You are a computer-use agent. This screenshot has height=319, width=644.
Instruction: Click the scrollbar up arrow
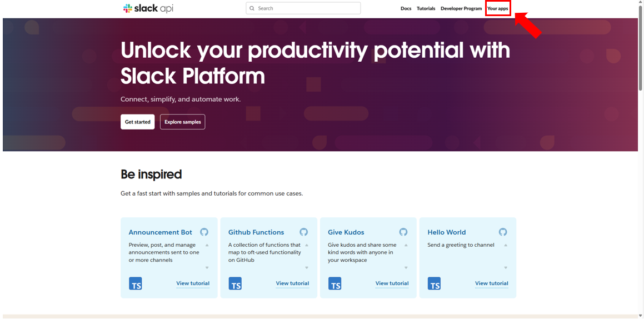[x=641, y=3]
